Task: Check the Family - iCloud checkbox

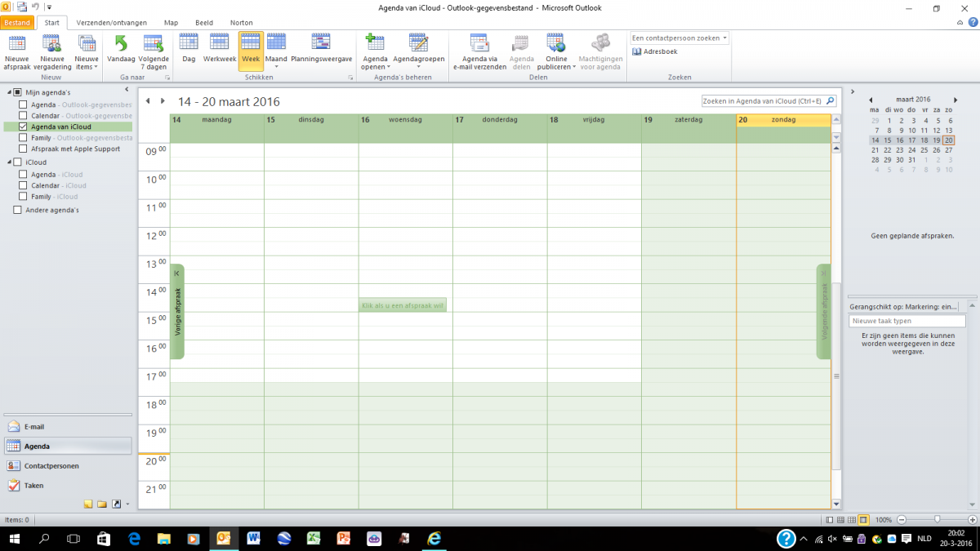Action: click(23, 197)
